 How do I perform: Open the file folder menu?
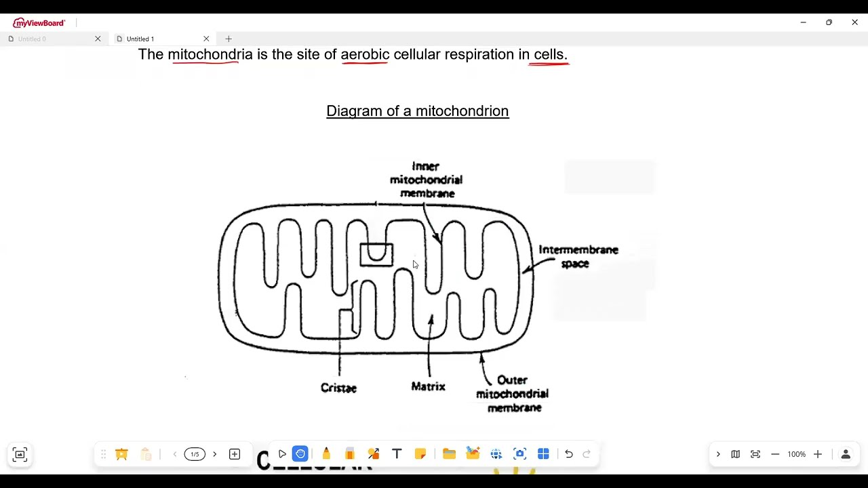tap(449, 454)
